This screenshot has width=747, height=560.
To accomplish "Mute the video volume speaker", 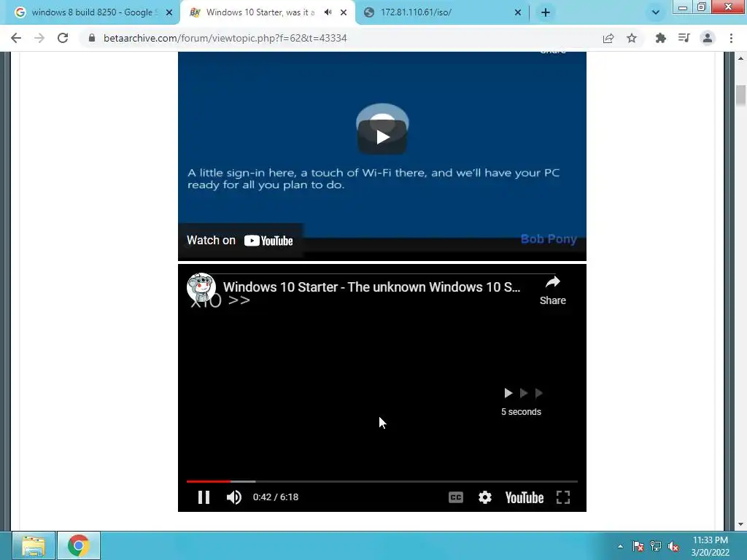I will 233,497.
